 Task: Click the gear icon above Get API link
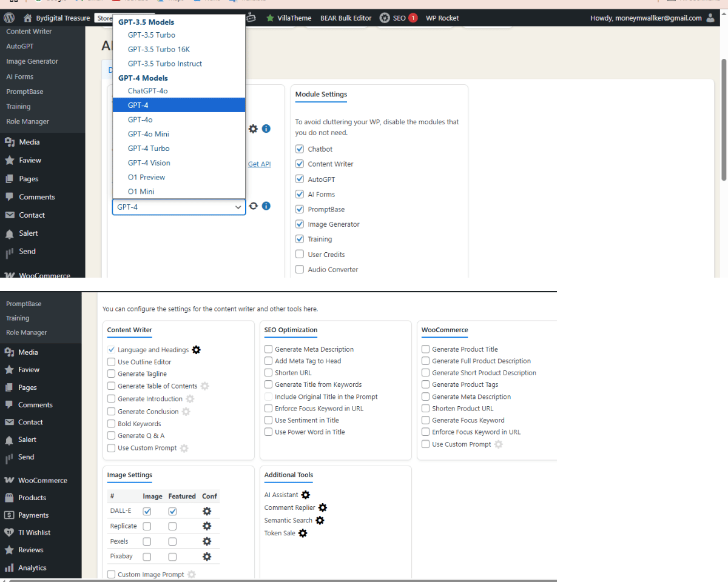tap(253, 129)
